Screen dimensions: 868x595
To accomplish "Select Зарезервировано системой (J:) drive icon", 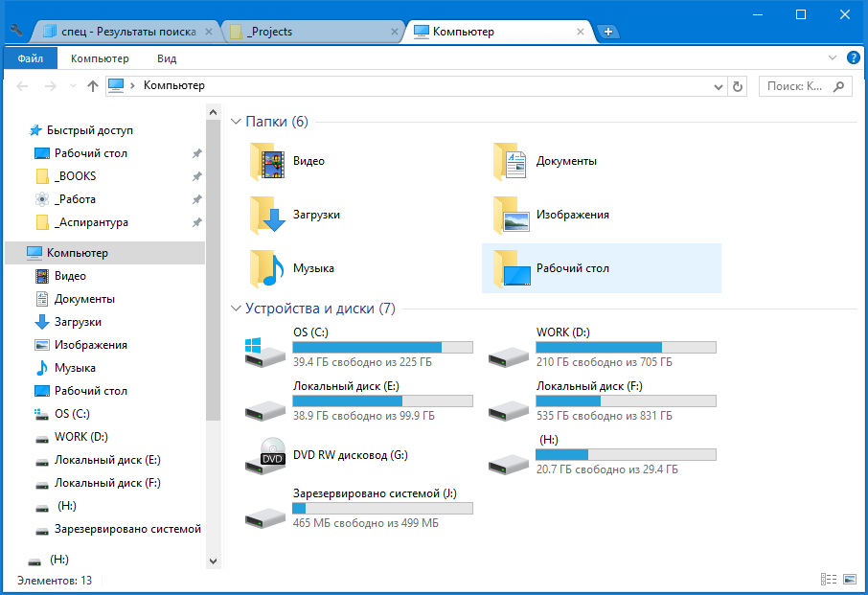I will [264, 516].
